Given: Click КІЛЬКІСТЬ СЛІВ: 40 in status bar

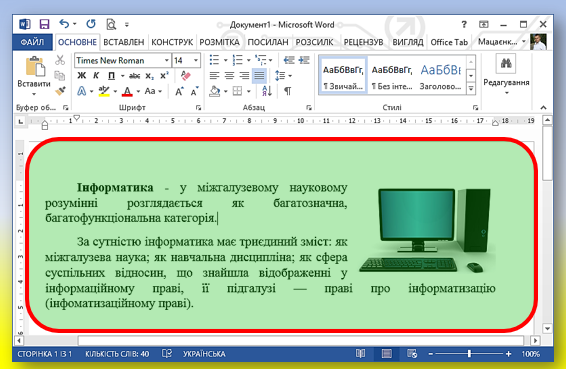Looking at the screenshot, I should pos(117,354).
